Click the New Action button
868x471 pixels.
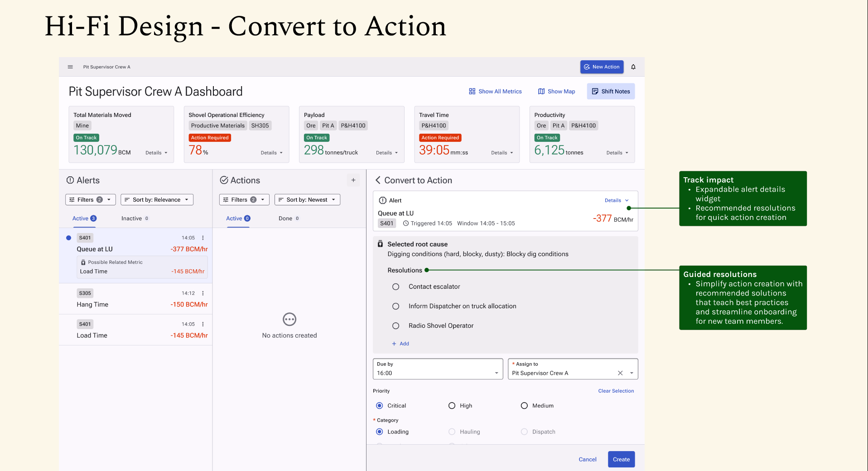pyautogui.click(x=602, y=67)
